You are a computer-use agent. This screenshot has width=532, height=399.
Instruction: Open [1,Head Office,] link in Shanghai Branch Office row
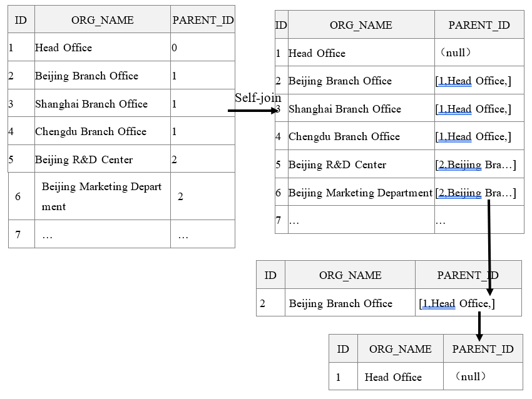click(x=473, y=109)
